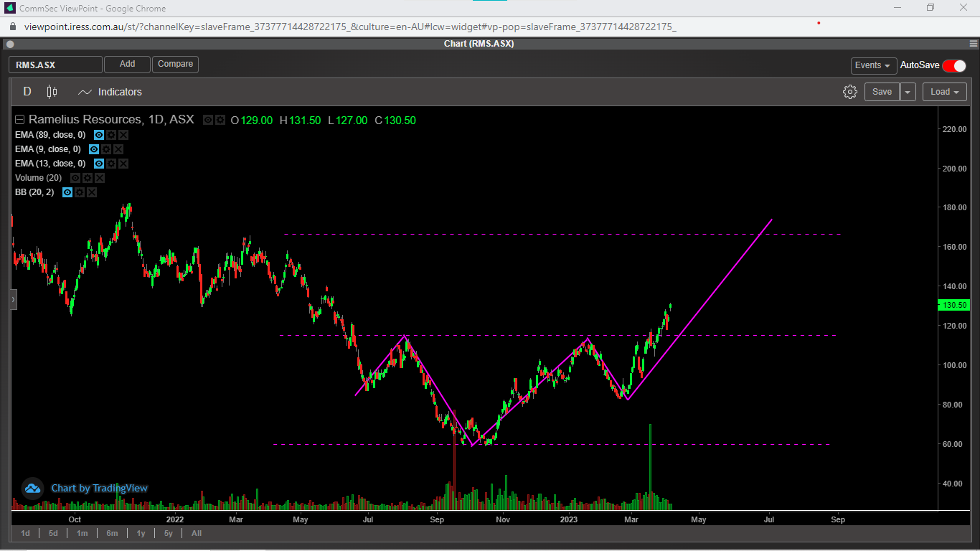This screenshot has width=980, height=551.
Task: Toggle visibility of EMA (89, close, 0)
Action: pyautogui.click(x=99, y=135)
